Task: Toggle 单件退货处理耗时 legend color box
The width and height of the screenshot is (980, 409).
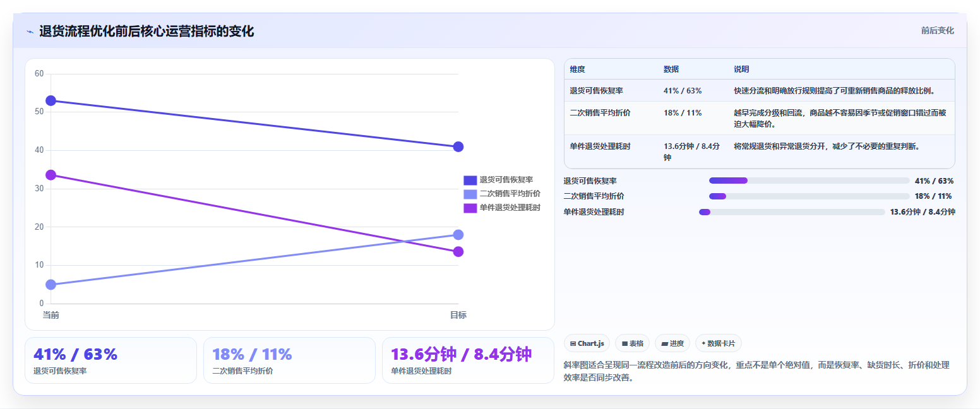Action: coord(470,208)
